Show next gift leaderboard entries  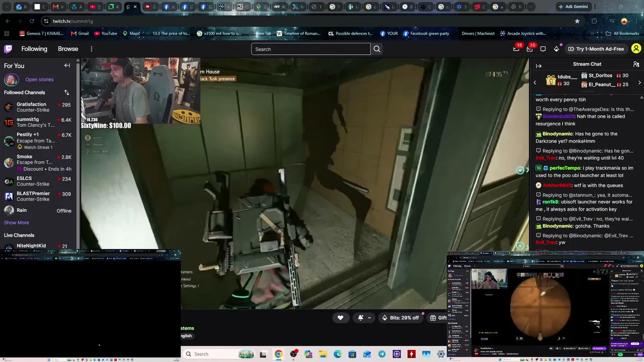click(x=639, y=82)
